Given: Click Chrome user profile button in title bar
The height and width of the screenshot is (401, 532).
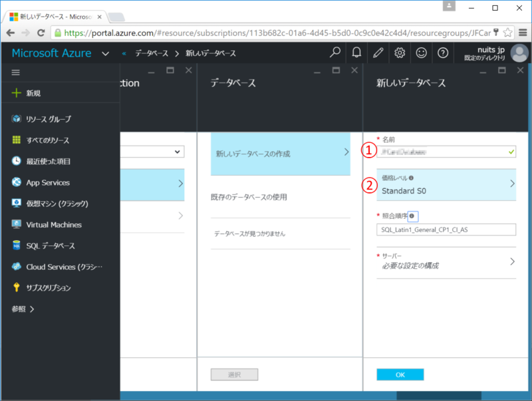Looking at the screenshot, I should [449, 6].
